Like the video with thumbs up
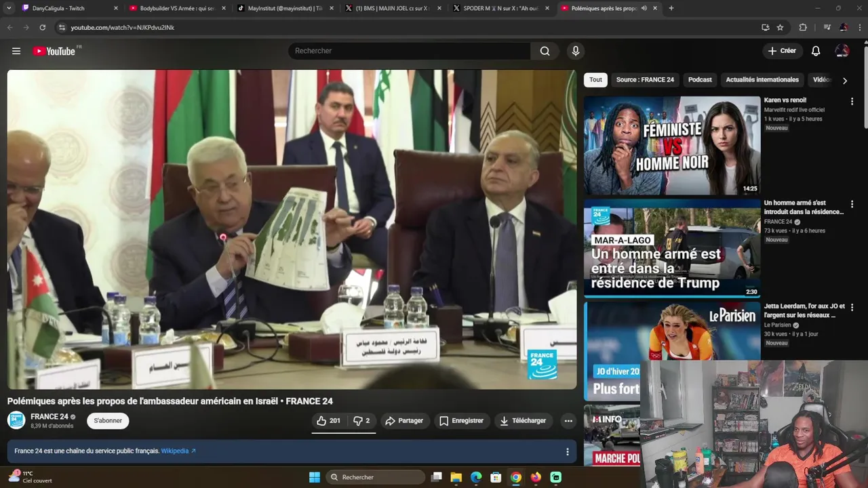 pyautogui.click(x=328, y=421)
